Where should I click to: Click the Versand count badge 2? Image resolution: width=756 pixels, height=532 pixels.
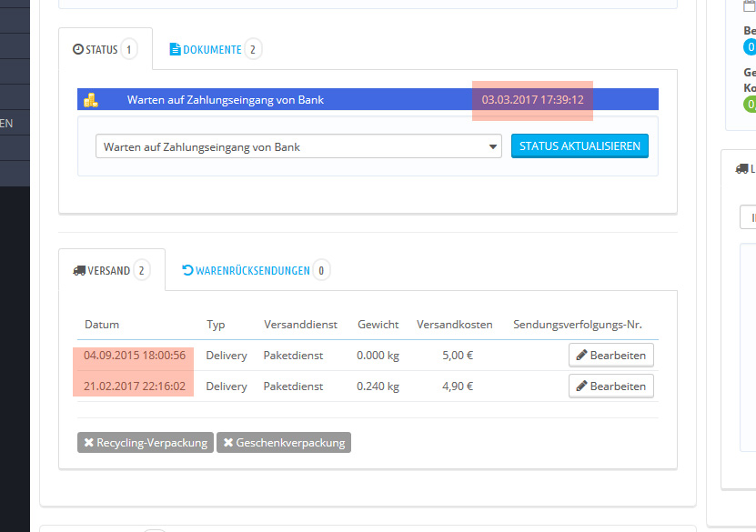click(141, 270)
